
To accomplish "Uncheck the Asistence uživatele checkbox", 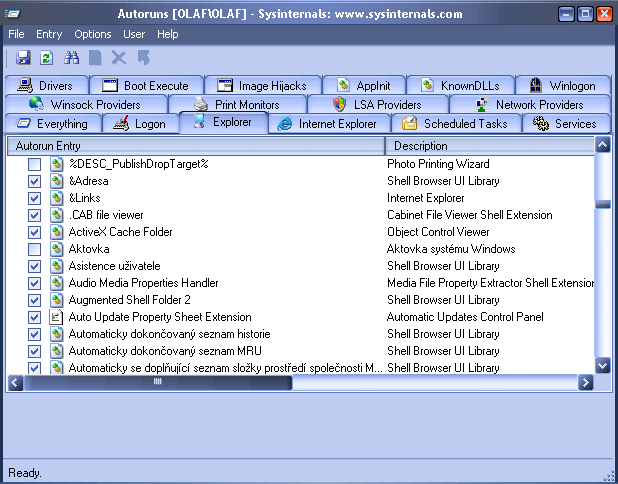I will pyautogui.click(x=34, y=266).
